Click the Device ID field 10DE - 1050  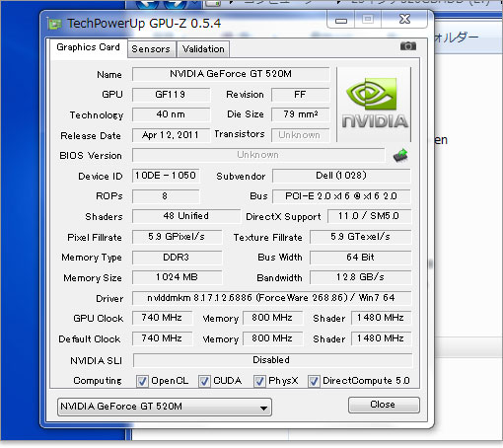[x=166, y=176]
